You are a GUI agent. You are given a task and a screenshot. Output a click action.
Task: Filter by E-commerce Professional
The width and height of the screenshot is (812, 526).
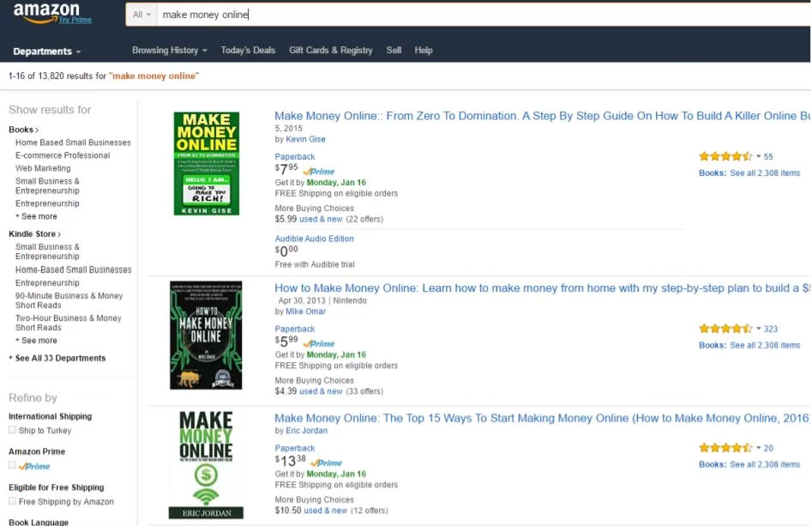point(63,155)
